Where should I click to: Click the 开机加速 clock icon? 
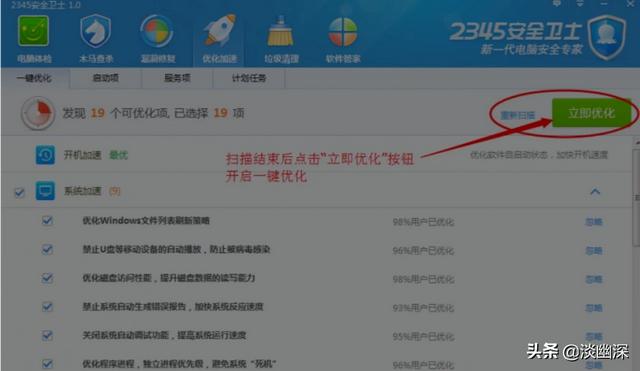pos(45,155)
